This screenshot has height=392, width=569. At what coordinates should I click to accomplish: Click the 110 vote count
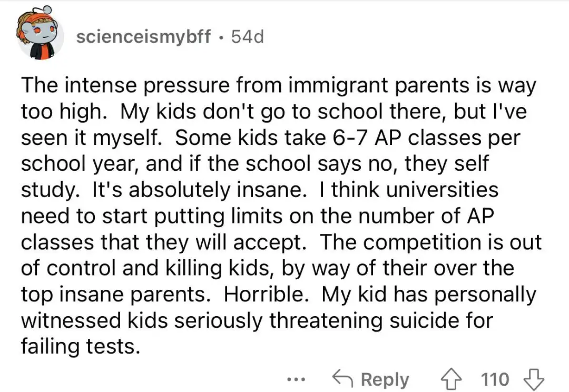495,379
